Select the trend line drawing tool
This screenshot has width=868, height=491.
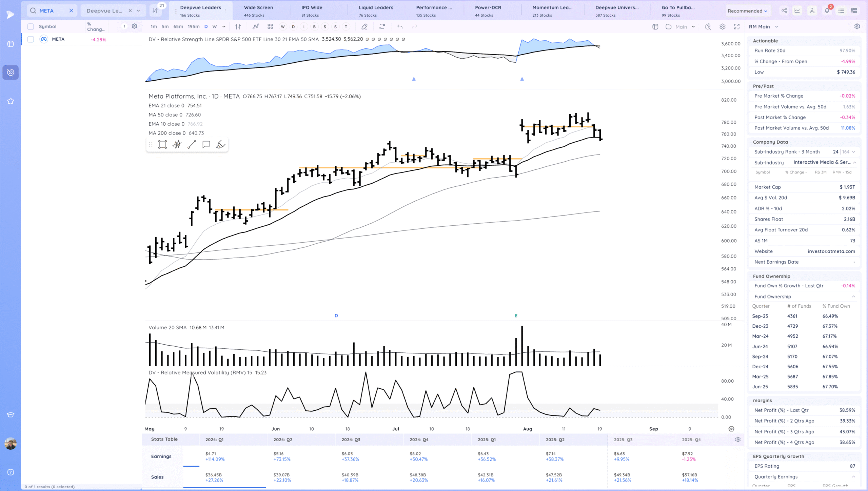click(x=192, y=145)
